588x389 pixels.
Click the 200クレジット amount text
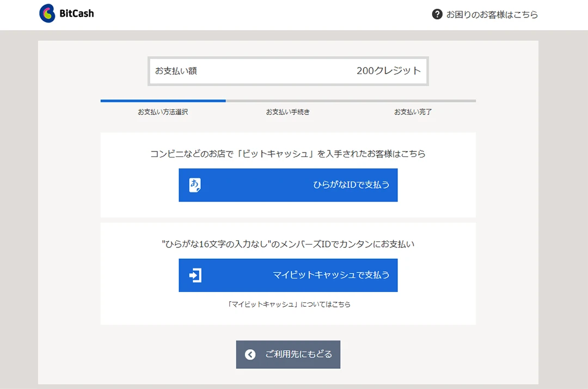(389, 71)
